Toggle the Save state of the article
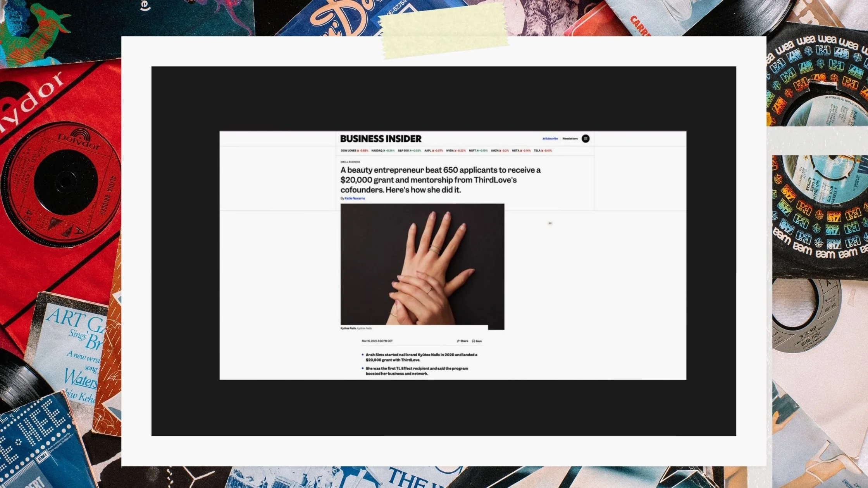This screenshot has width=868, height=488. [x=477, y=341]
